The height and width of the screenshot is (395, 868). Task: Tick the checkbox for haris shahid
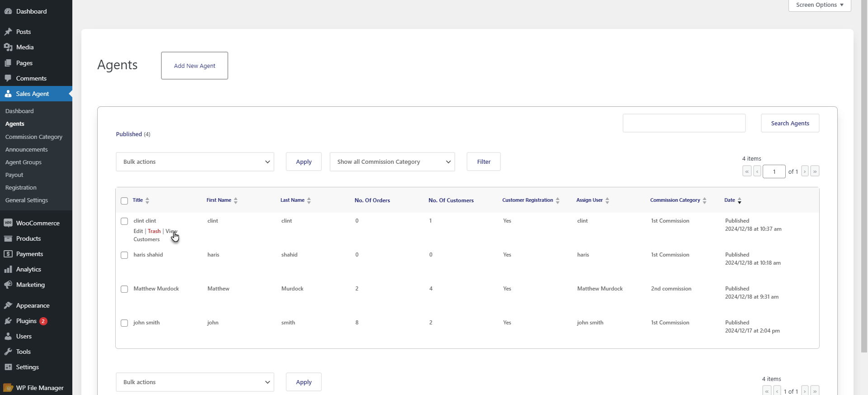tap(124, 255)
